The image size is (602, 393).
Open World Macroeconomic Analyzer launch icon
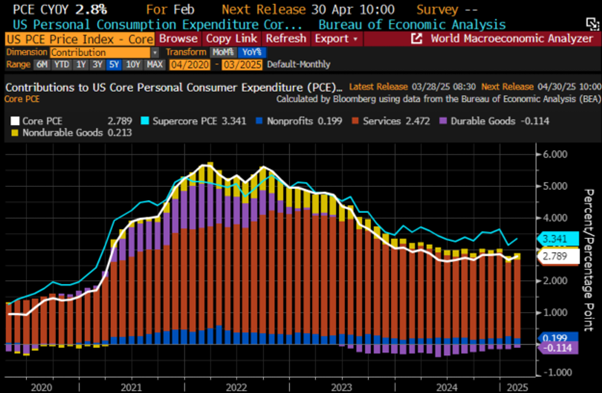pyautogui.click(x=417, y=39)
